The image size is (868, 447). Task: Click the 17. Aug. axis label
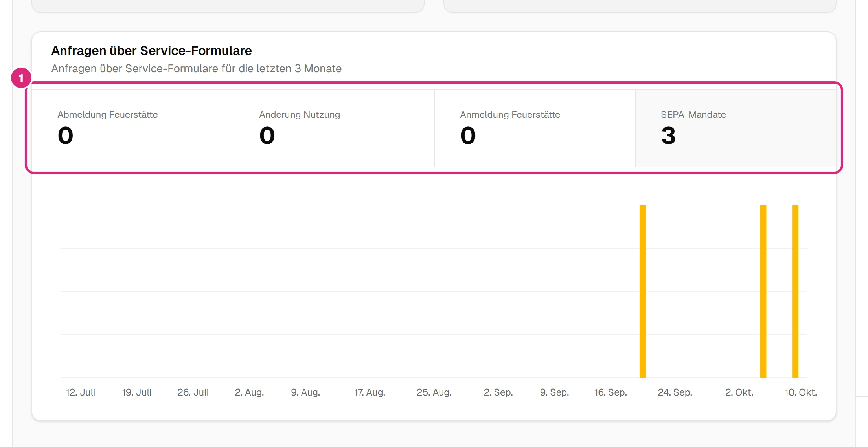point(370,392)
